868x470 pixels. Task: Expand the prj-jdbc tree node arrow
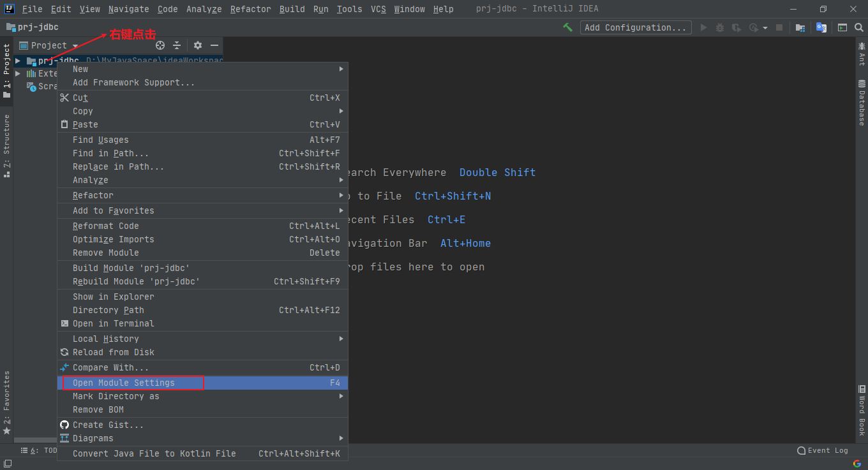pyautogui.click(x=18, y=61)
